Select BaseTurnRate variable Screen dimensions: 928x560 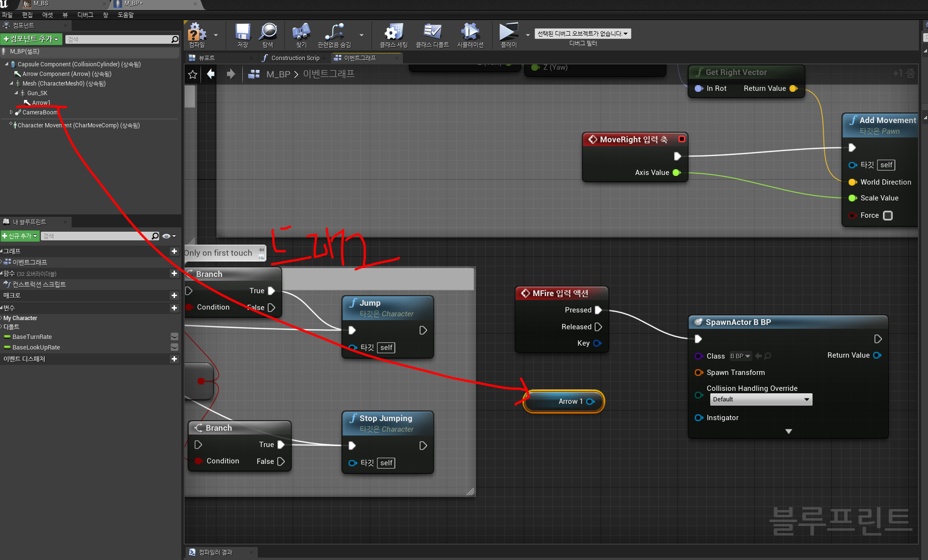(x=32, y=336)
